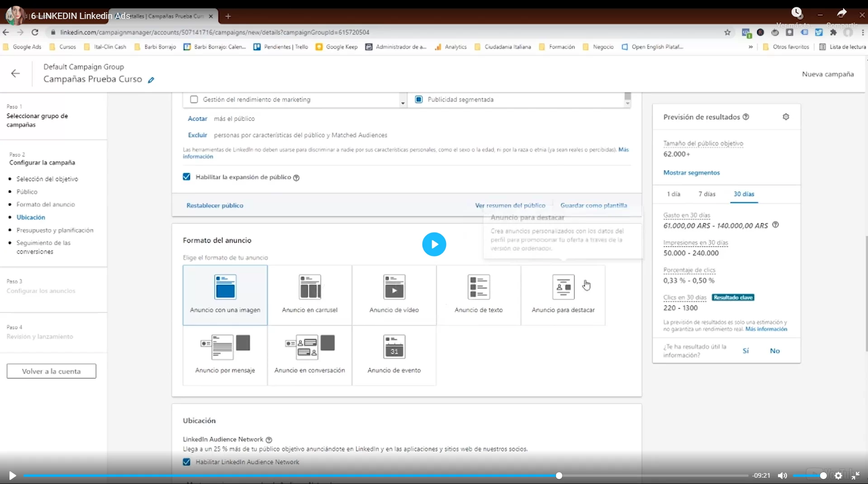The width and height of the screenshot is (868, 484).
Task: Open the watch later clock icon
Action: [797, 13]
